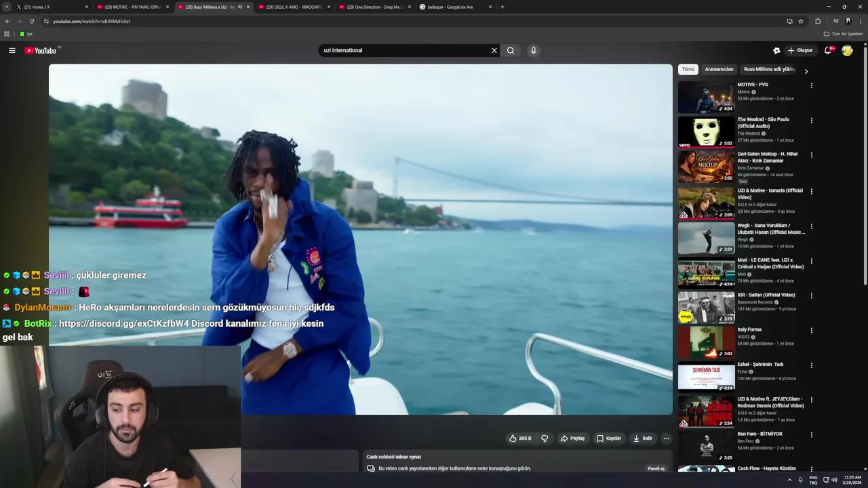This screenshot has width=868, height=488.
Task: Open the Ben Fero - BİTMİYOR title
Action: [759, 434]
